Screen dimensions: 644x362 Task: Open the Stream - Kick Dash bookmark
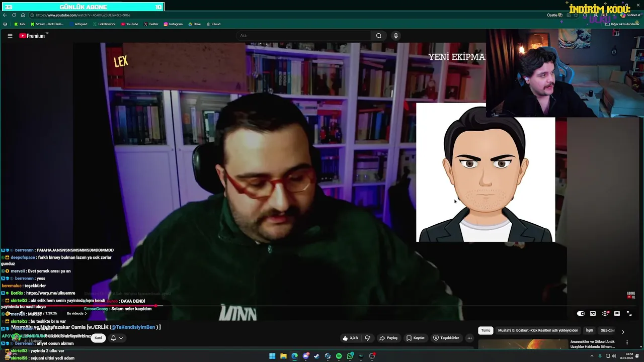47,24
